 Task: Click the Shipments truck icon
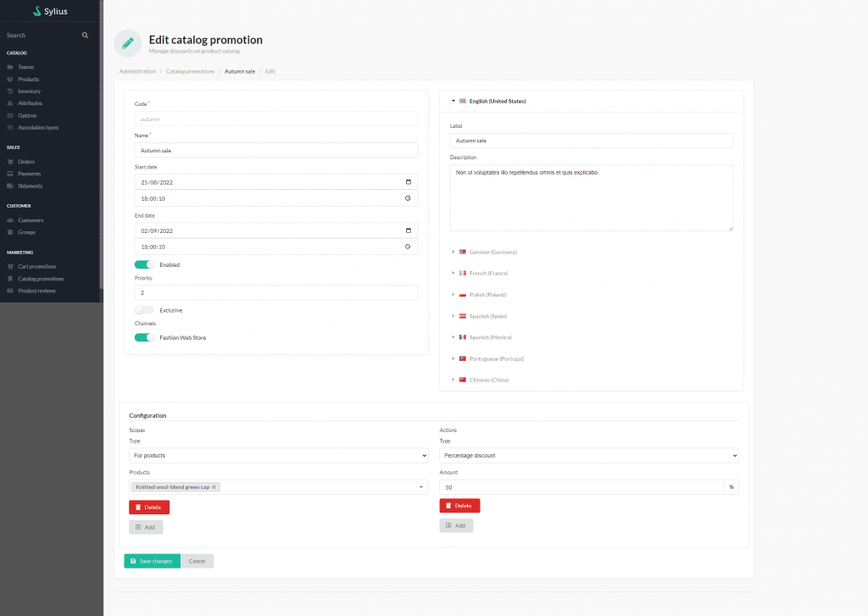(10, 186)
